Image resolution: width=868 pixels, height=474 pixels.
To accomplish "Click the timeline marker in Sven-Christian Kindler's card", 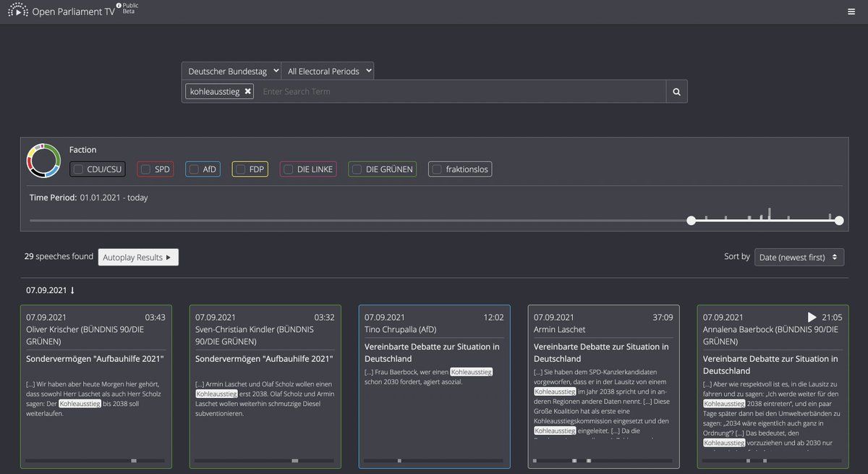I will pyautogui.click(x=294, y=460).
